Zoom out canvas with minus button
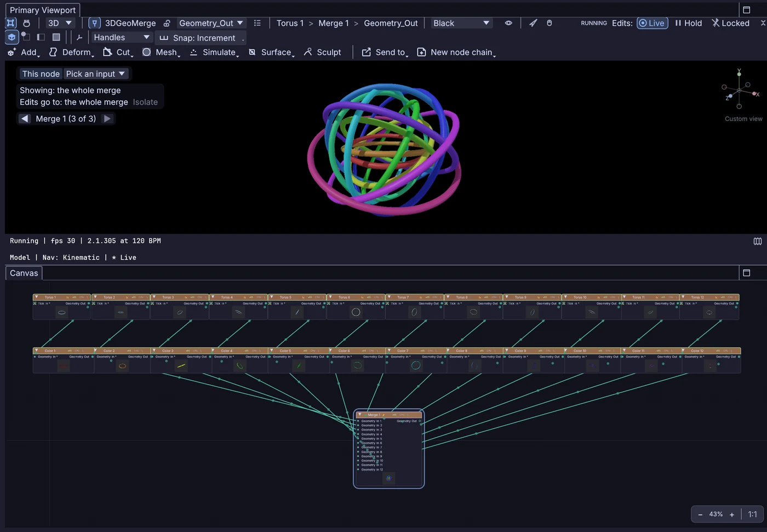This screenshot has height=532, width=767. [x=700, y=514]
